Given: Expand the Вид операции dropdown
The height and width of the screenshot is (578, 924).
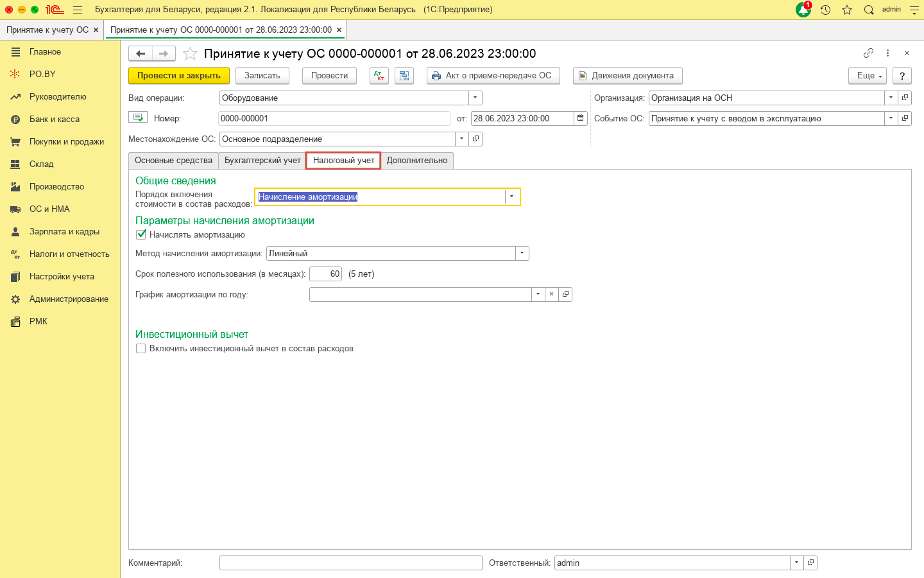Looking at the screenshot, I should tap(475, 98).
